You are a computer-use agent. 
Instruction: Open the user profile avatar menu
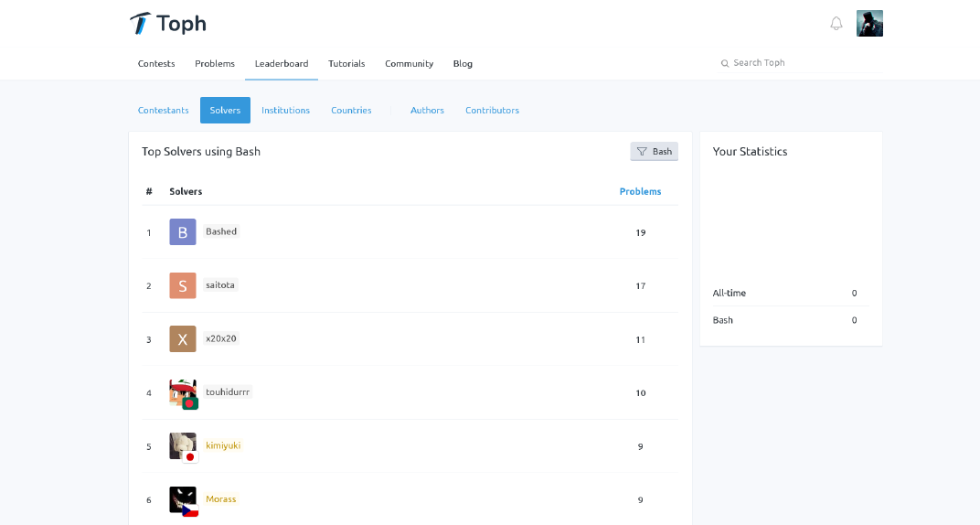coord(868,24)
